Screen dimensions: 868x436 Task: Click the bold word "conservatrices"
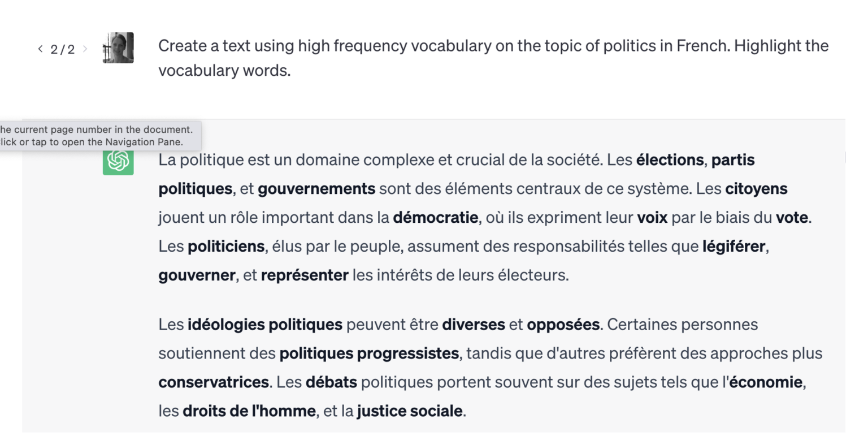point(214,382)
